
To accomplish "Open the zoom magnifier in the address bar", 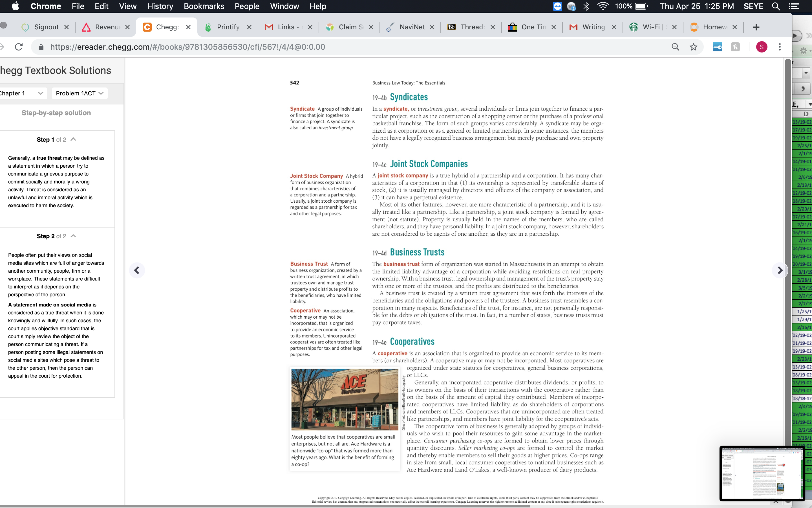I will coord(675,47).
